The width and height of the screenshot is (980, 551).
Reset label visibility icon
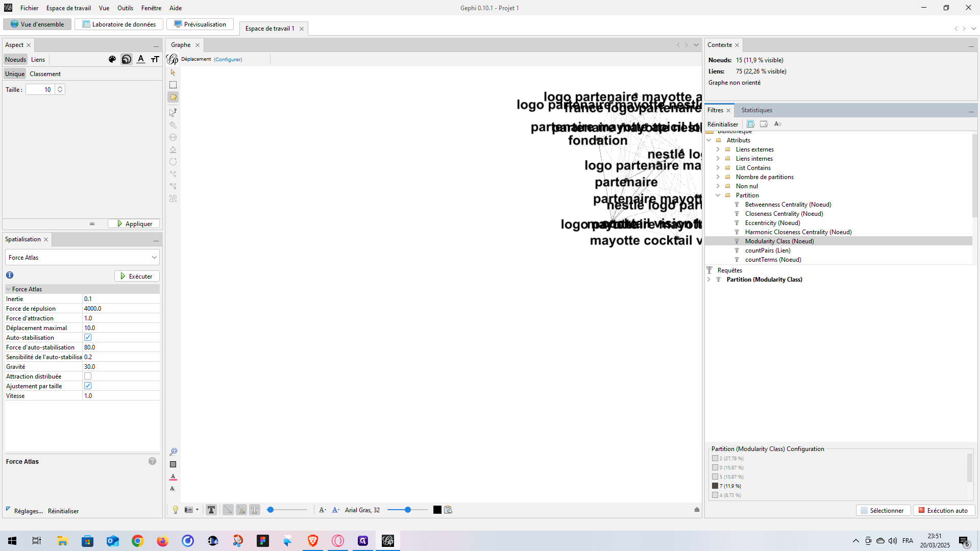coord(173,489)
